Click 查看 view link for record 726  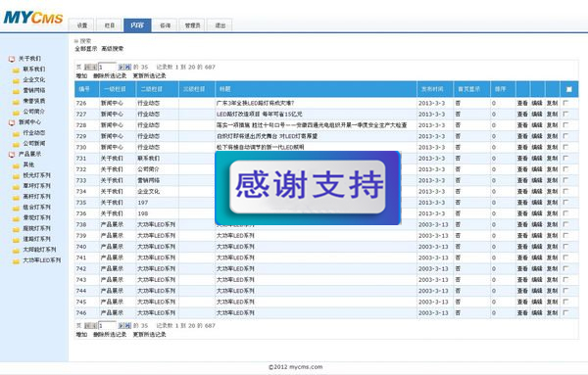(x=522, y=103)
